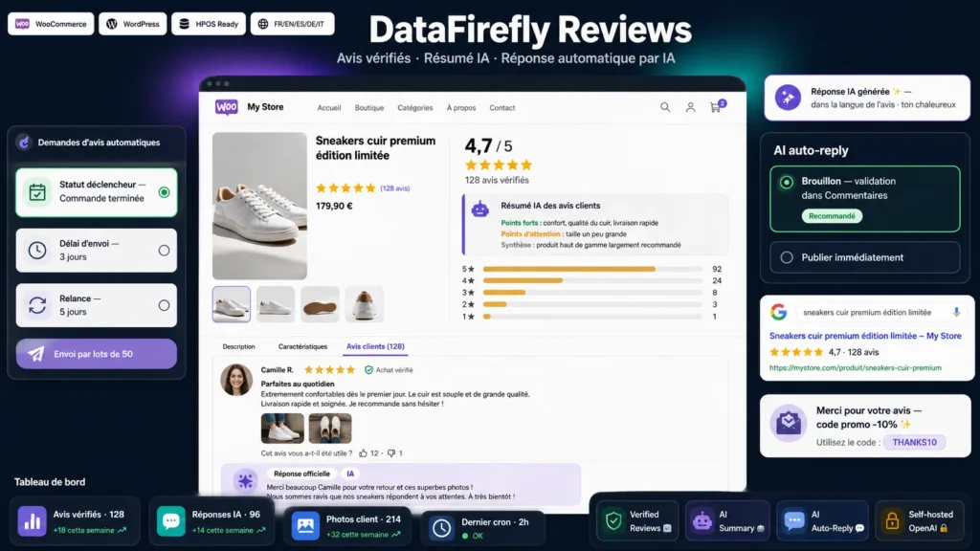Click the globe languages icon FR/EN/ES/DE/IT
Viewport: 980px width, 551px height.
263,24
